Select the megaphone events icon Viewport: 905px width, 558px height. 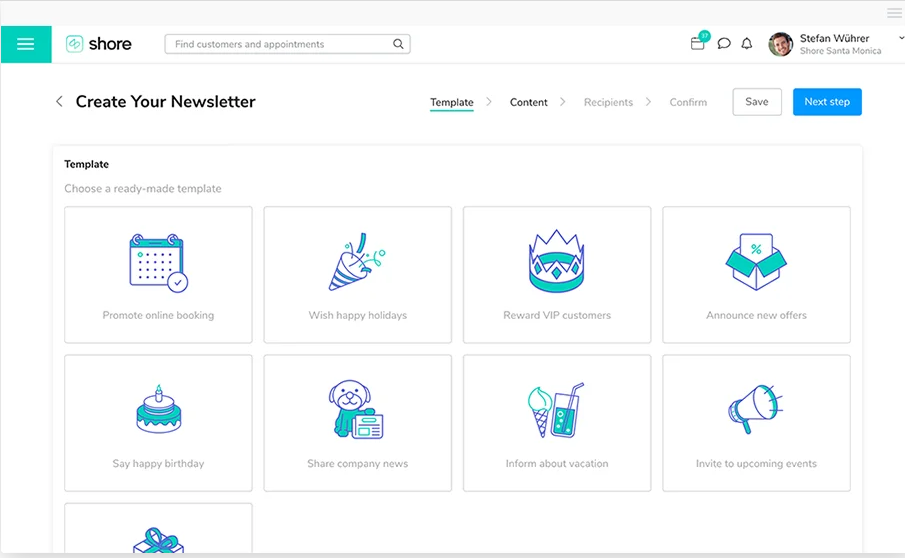click(755, 409)
